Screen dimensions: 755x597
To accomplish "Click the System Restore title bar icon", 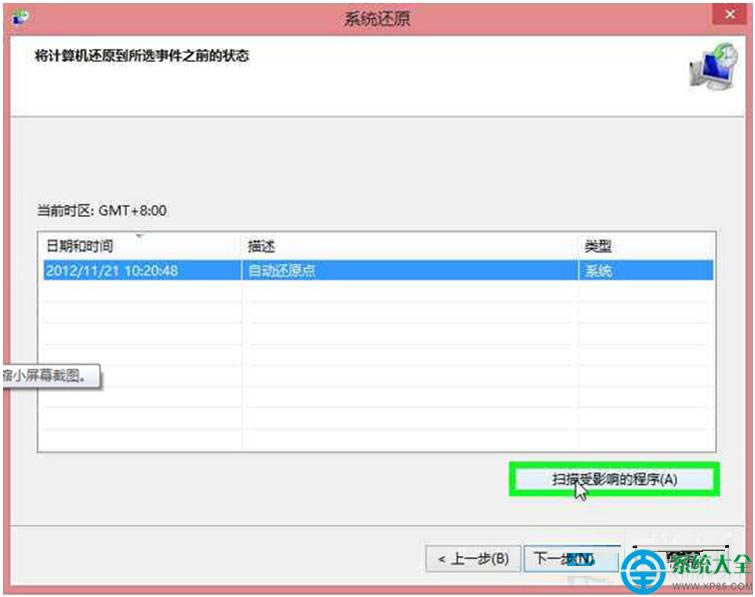I will click(x=20, y=18).
